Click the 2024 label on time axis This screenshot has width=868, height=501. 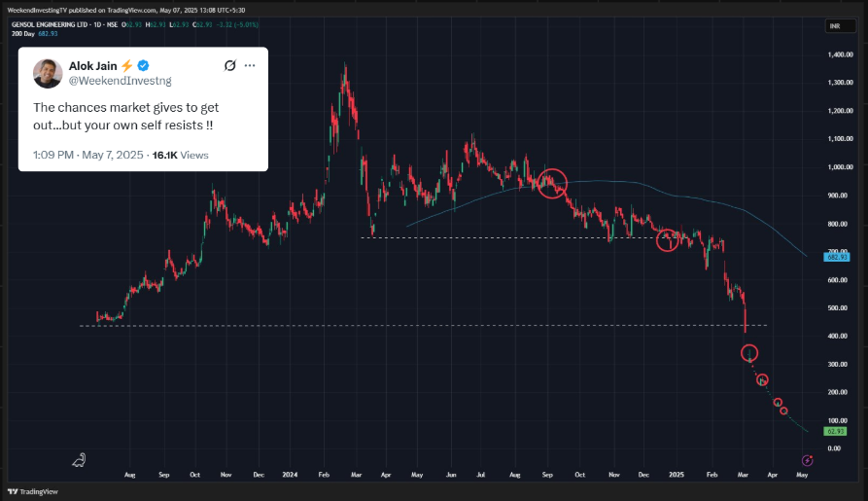(x=290, y=475)
